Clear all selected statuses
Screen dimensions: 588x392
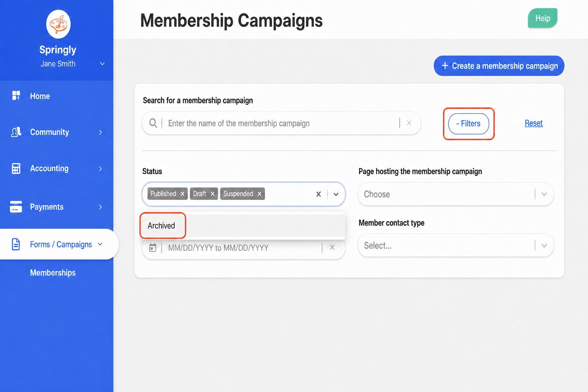(x=318, y=194)
